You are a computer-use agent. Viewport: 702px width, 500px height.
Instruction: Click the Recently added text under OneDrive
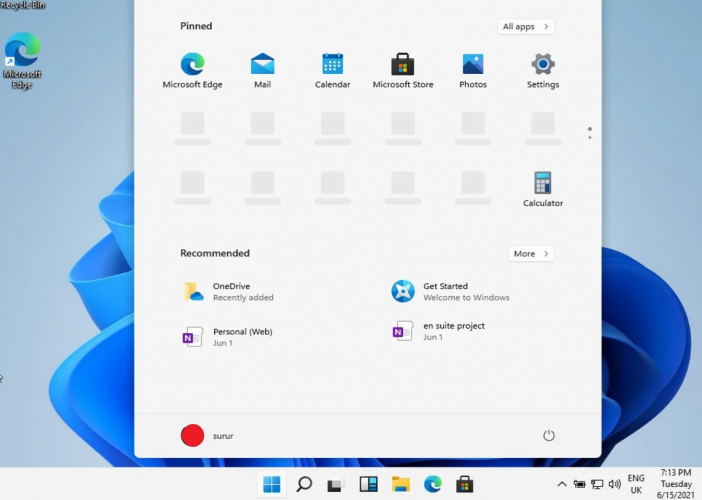click(x=243, y=298)
